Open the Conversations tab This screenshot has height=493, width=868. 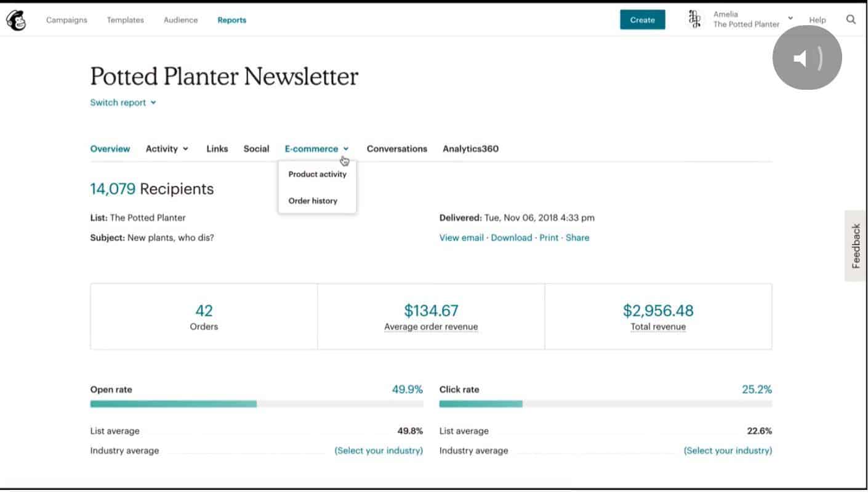[396, 149]
